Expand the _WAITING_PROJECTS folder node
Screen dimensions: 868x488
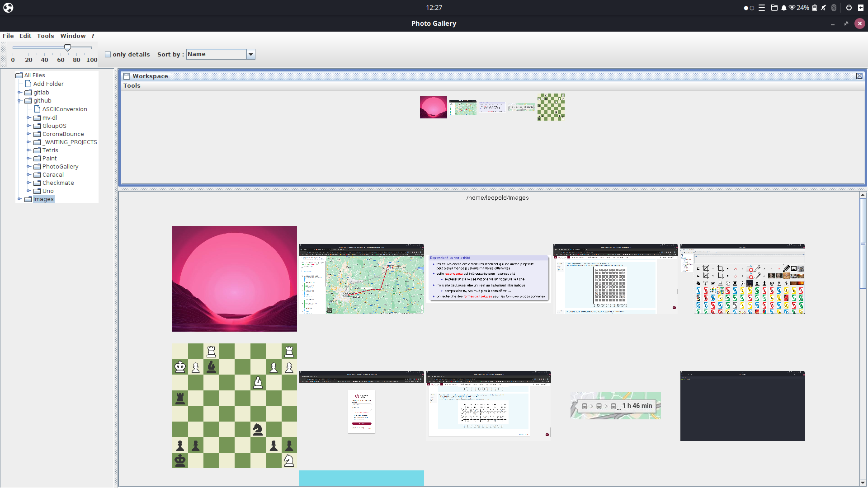coord(29,142)
